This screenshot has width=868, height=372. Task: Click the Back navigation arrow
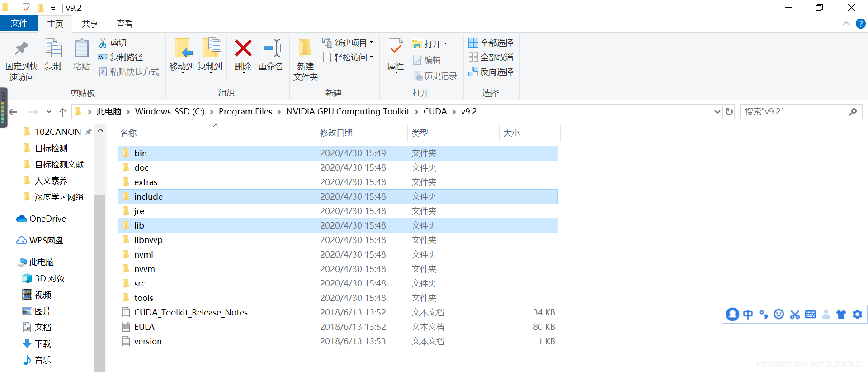[x=14, y=112]
